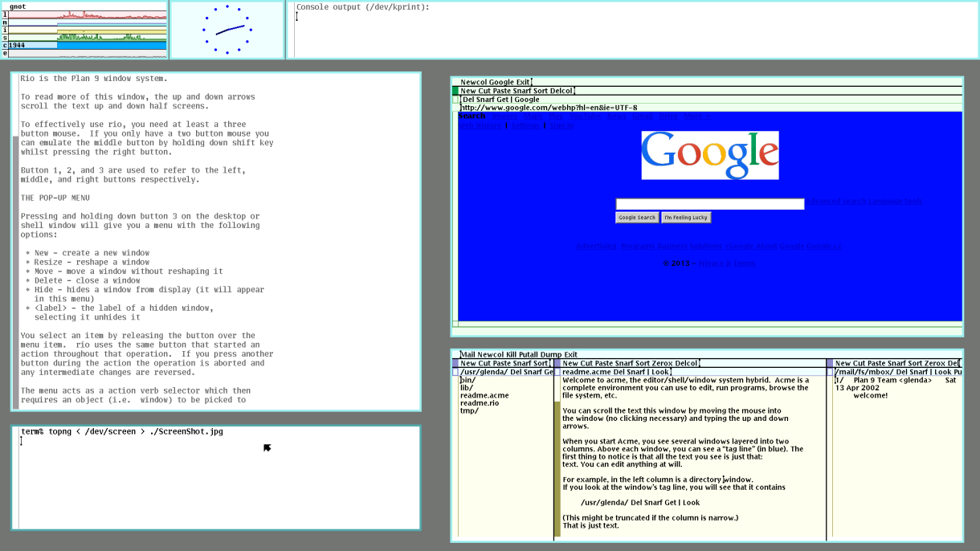The image size is (980, 551).
Task: Click the layout box beside /usr/glenda/ tag
Action: click(x=455, y=372)
